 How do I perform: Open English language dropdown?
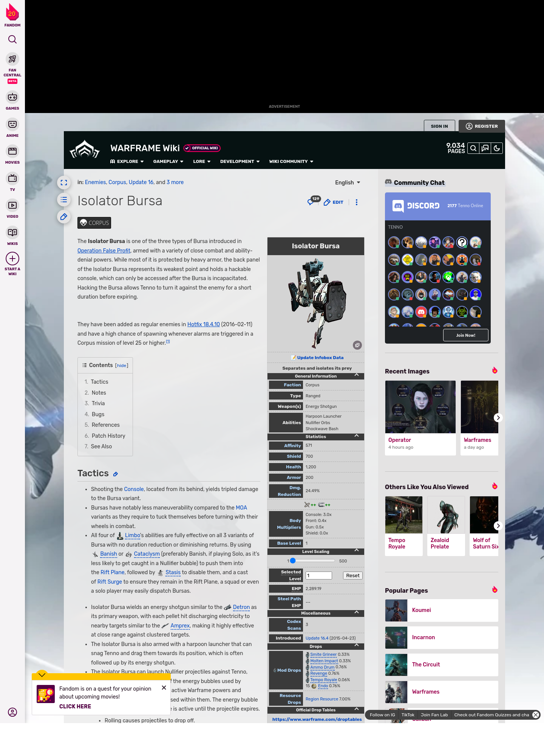point(348,183)
